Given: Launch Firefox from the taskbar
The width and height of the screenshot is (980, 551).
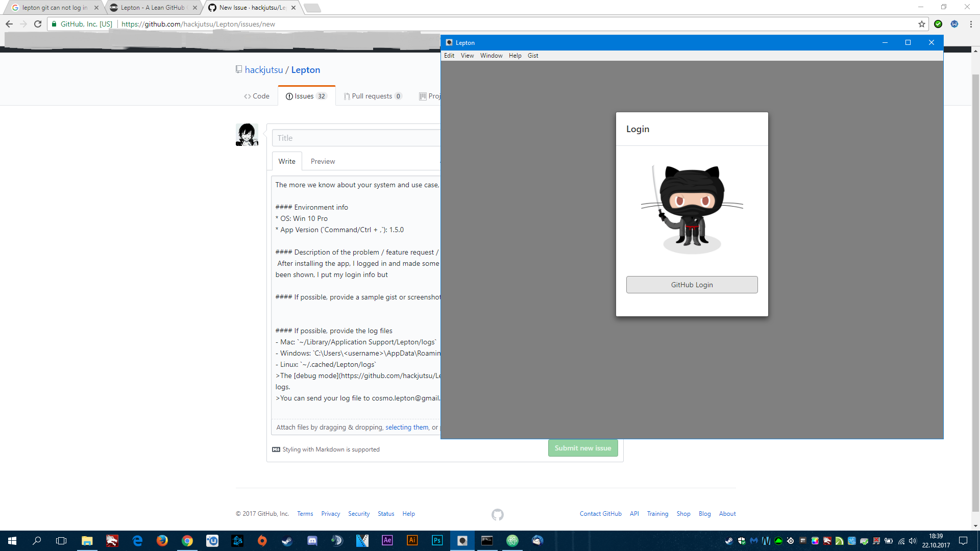Looking at the screenshot, I should pos(162,540).
